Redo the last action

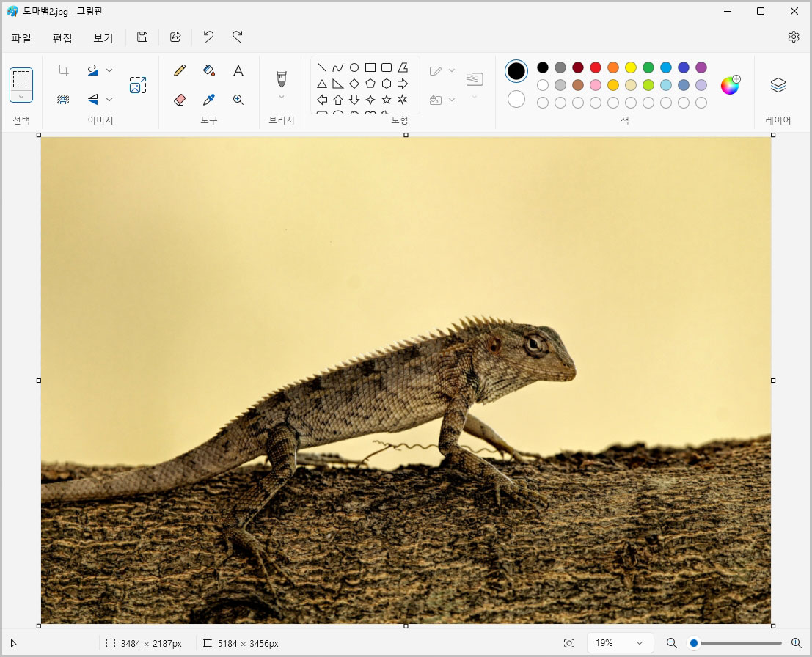coord(237,37)
